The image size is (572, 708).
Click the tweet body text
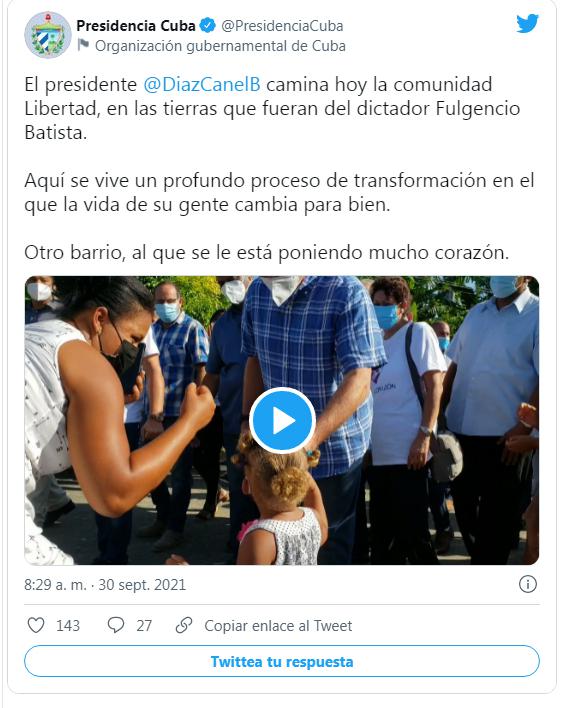coord(279,168)
